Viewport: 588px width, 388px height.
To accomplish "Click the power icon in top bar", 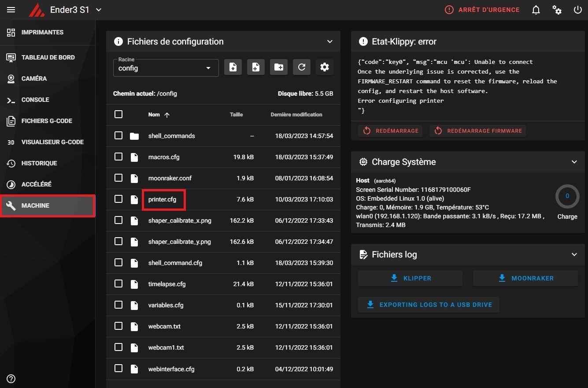I will (x=577, y=10).
